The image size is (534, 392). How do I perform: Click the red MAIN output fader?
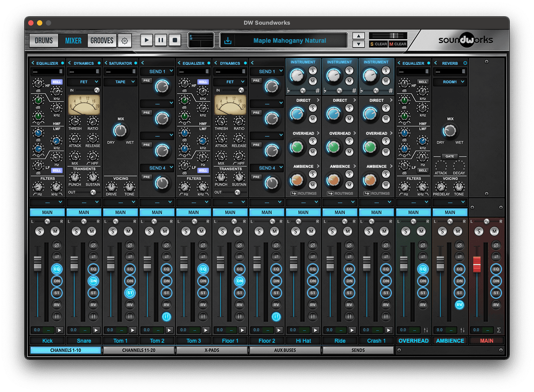tap(478, 263)
